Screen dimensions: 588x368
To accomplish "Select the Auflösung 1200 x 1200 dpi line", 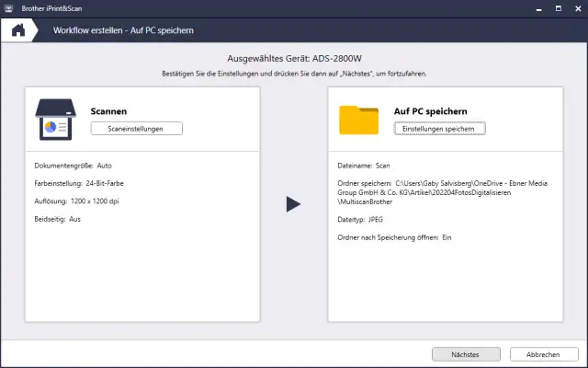I will pyautogui.click(x=75, y=201).
